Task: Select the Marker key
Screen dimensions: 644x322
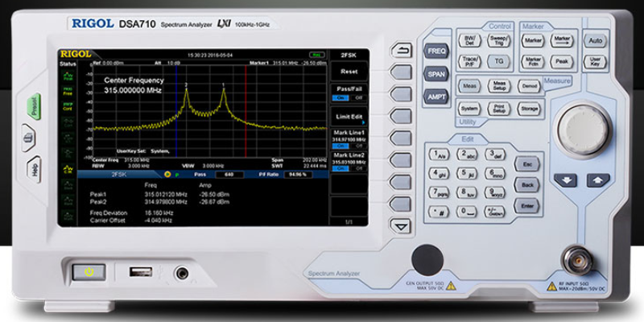Action: [533, 40]
